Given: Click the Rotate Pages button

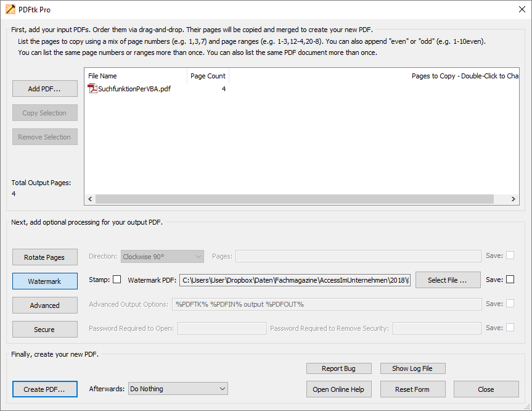Looking at the screenshot, I should coord(45,257).
